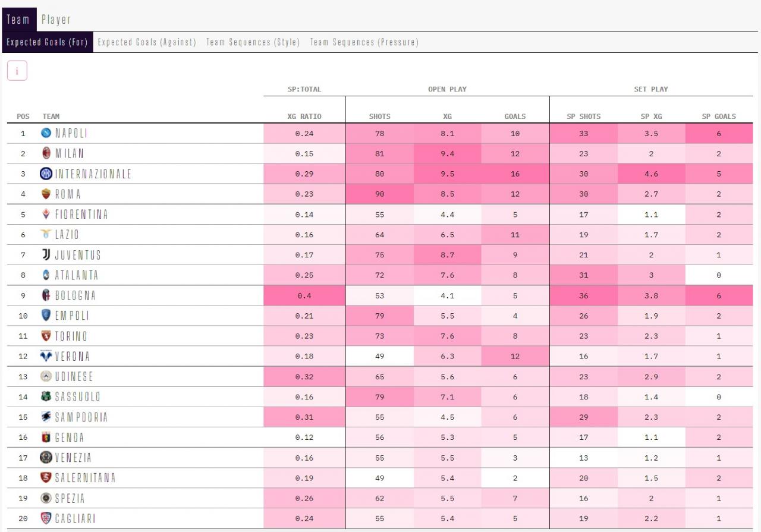Switch to the Team tab
The height and width of the screenshot is (532, 761).
pyautogui.click(x=18, y=20)
